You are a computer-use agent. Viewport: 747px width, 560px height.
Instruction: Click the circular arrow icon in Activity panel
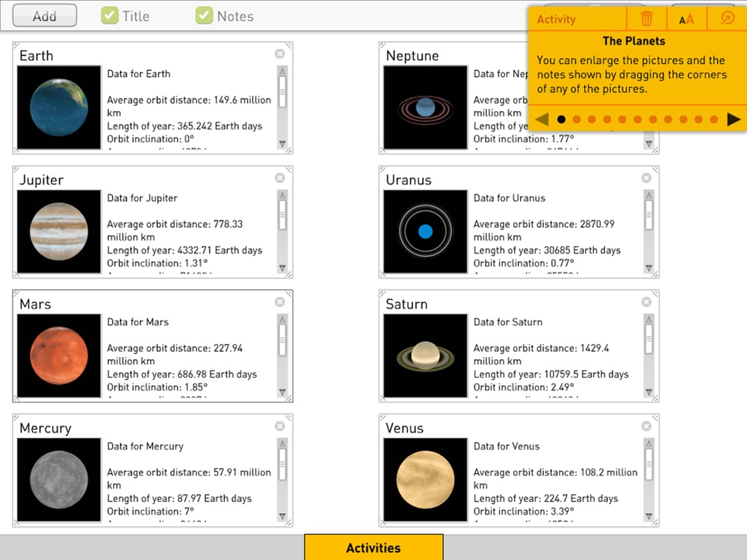(x=728, y=19)
